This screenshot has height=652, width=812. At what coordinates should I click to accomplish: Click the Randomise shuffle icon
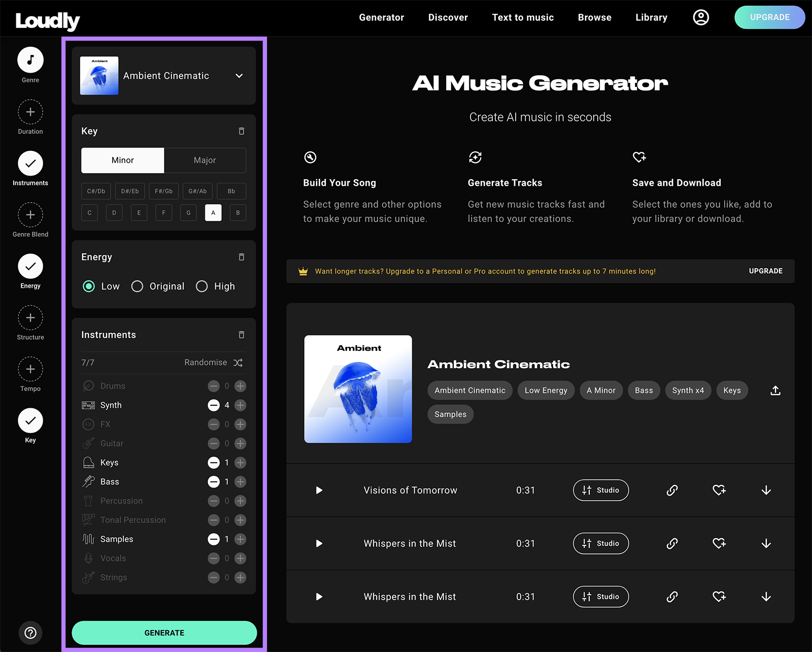tap(238, 363)
